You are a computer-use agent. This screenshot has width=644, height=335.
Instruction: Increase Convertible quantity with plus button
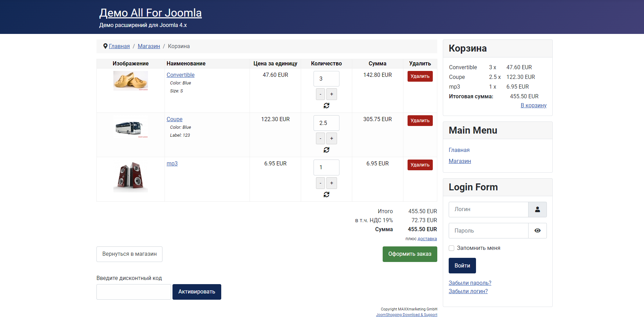pyautogui.click(x=332, y=94)
